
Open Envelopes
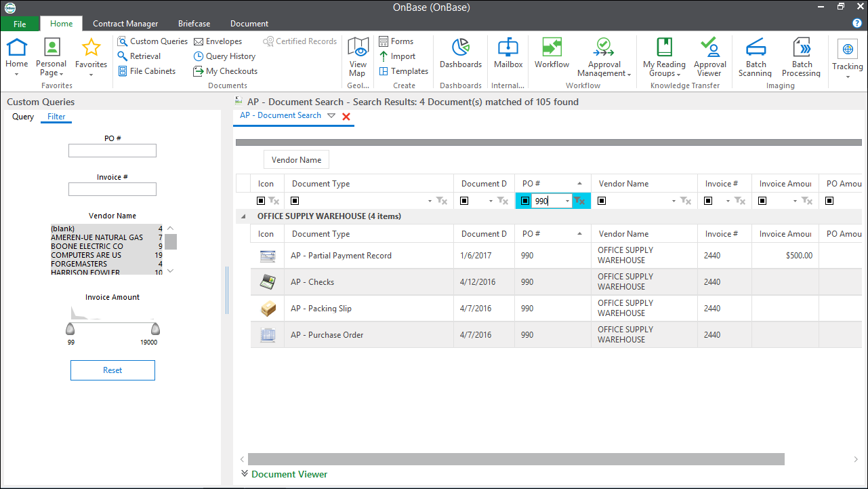[x=218, y=41]
